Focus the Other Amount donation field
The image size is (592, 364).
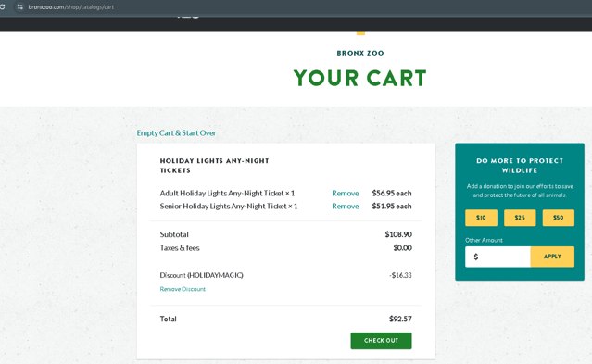498,257
